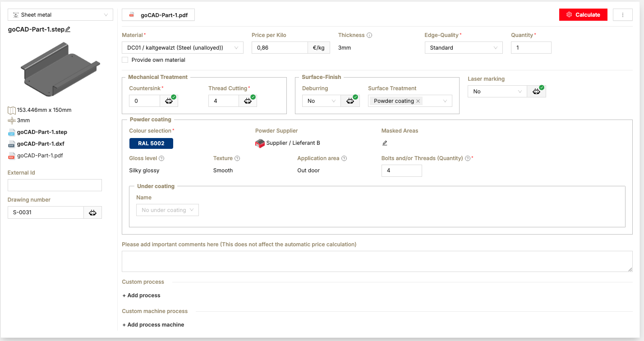Click the Laser marking auto-detect robot icon
This screenshot has height=341, width=644.
(536, 92)
